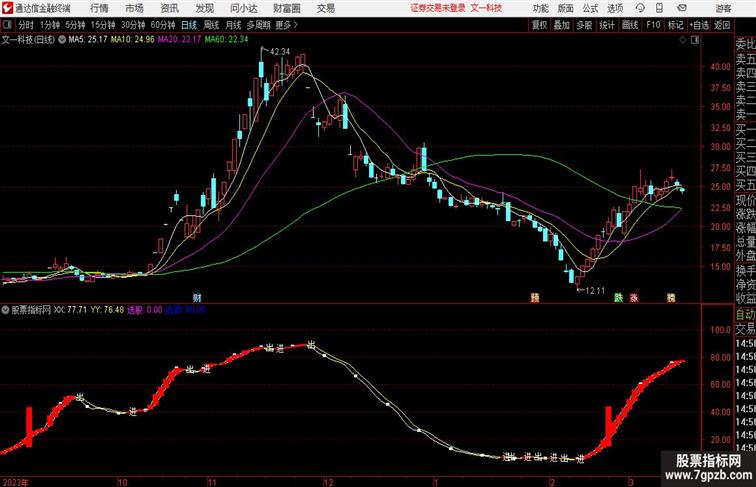Click the 通达信 red logo icon
The width and height of the screenshot is (756, 487).
coord(7,8)
